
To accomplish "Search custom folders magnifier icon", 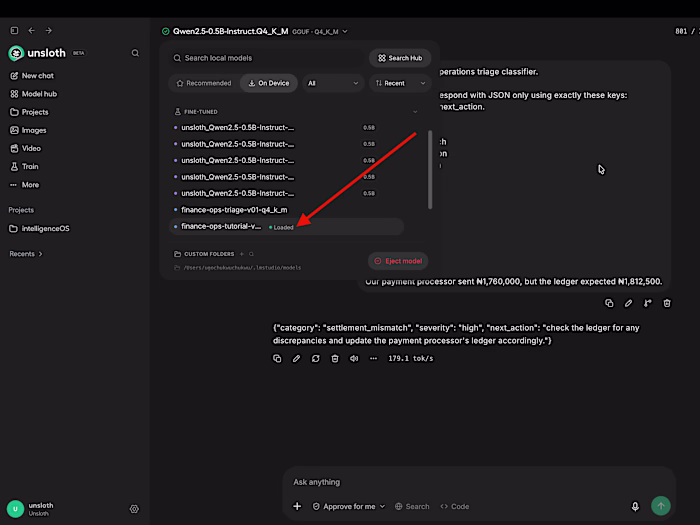I will 251,254.
